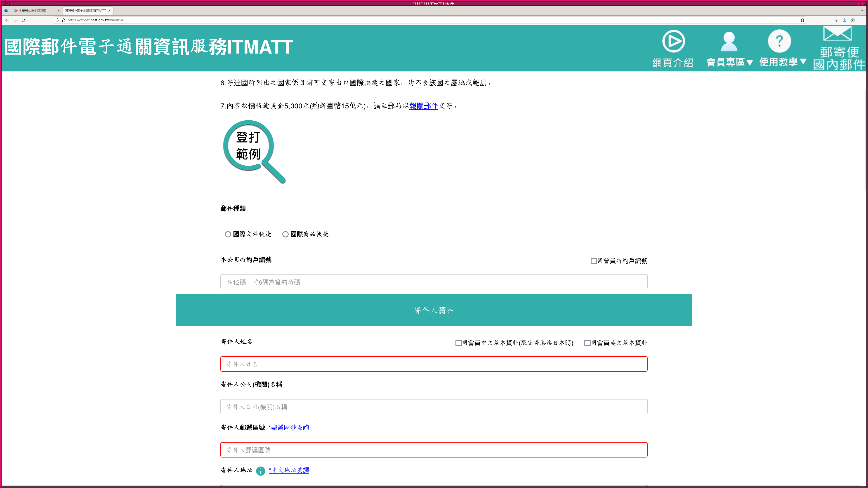Click the 使用教學 question mark icon
868x488 pixels.
tap(779, 41)
